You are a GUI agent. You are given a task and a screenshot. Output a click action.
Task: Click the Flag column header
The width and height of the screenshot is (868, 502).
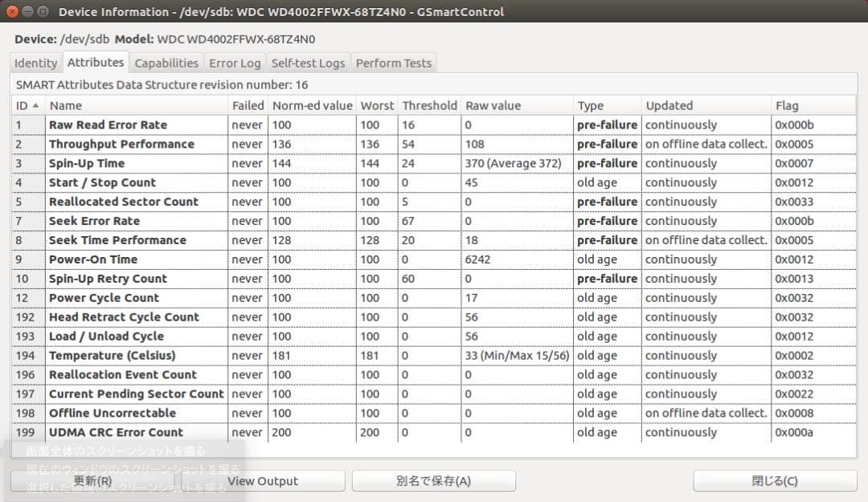coord(812,105)
